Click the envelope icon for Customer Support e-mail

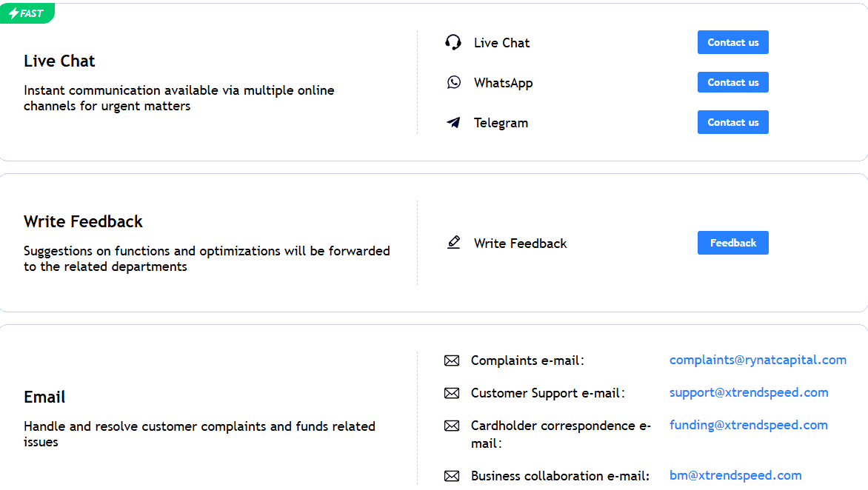click(x=452, y=393)
